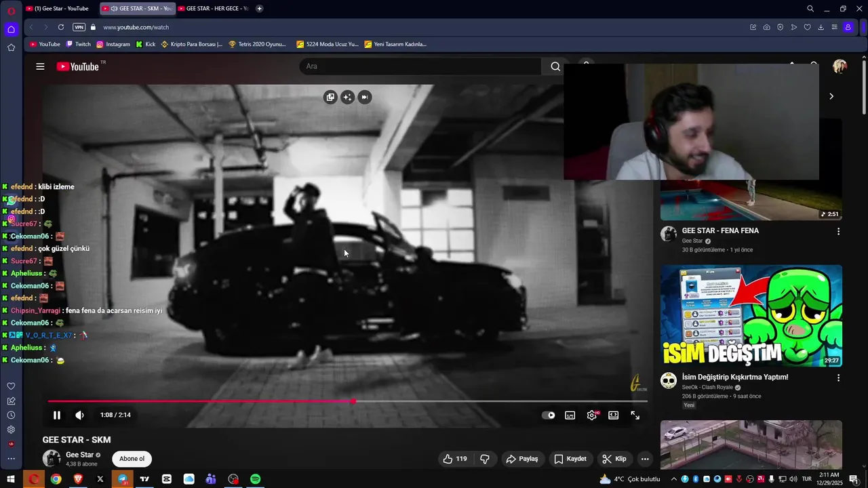
Task: Open the taskbar notification center icon
Action: 854,479
